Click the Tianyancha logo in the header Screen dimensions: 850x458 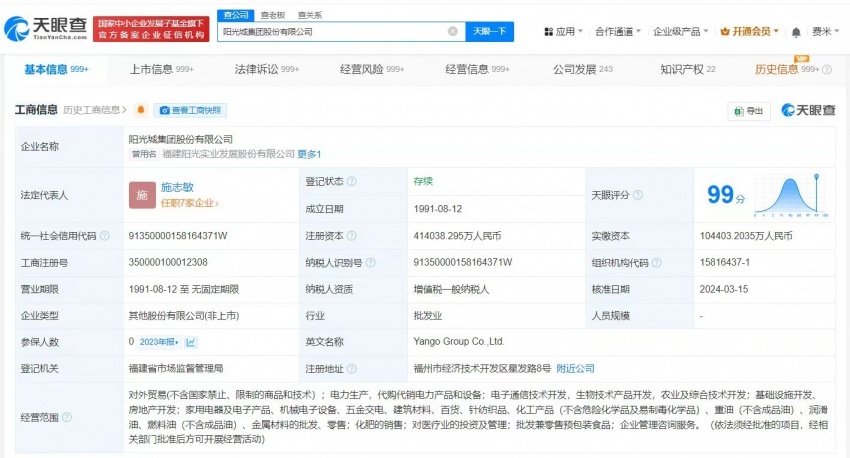(x=45, y=28)
